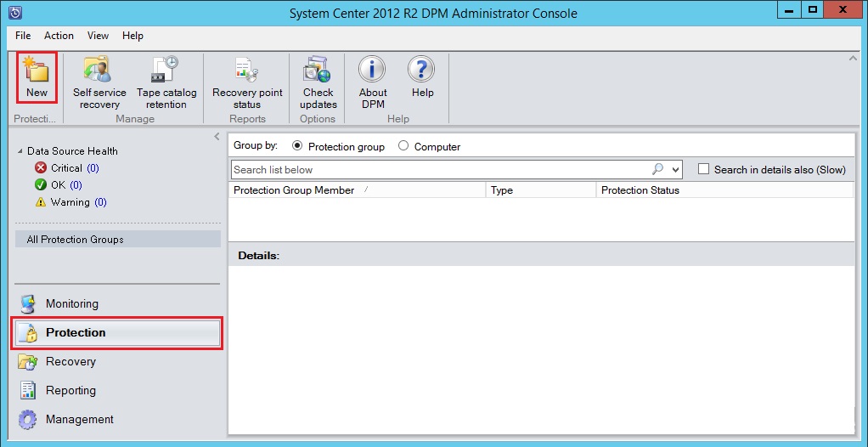Screen dimensions: 868x447
Task: Select All Protection Groups item
Action: [75, 240]
